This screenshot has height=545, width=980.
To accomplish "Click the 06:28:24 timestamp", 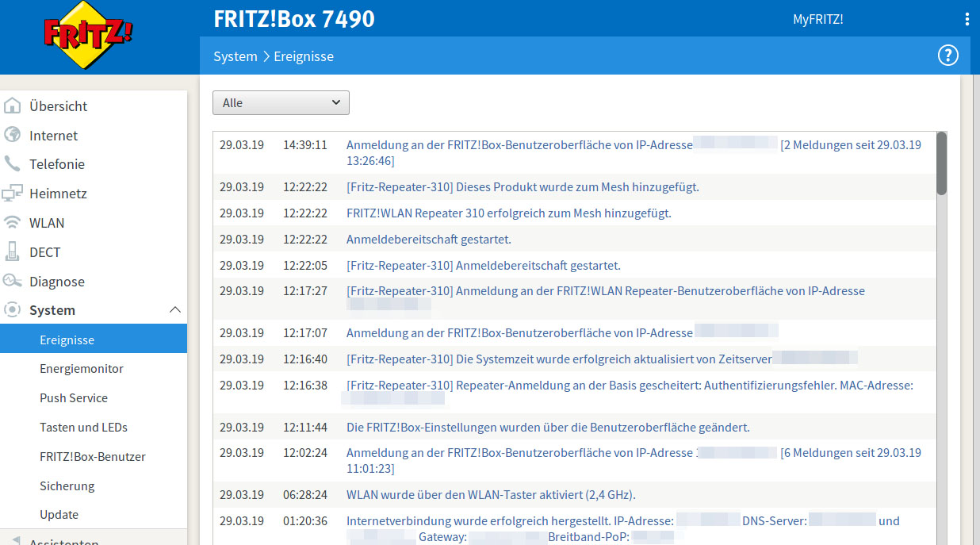I will tap(305, 495).
